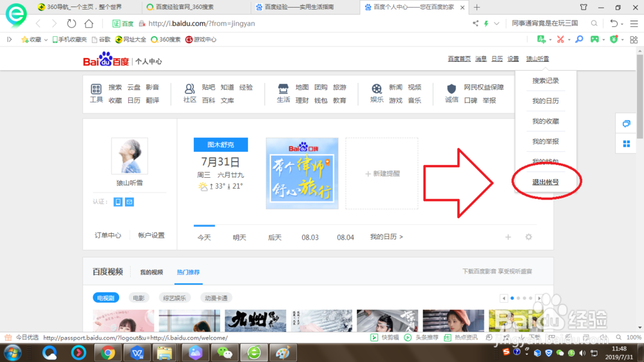
Task: Go to browser home page icon
Action: point(89,23)
